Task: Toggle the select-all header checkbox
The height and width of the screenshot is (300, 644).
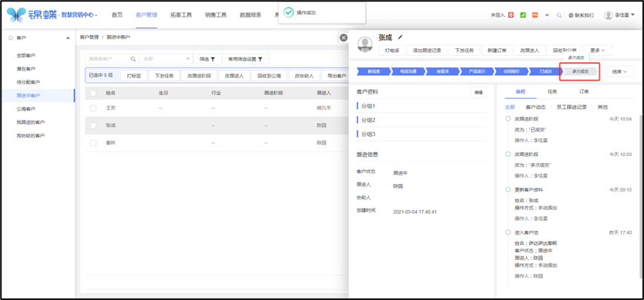Action: pos(93,94)
